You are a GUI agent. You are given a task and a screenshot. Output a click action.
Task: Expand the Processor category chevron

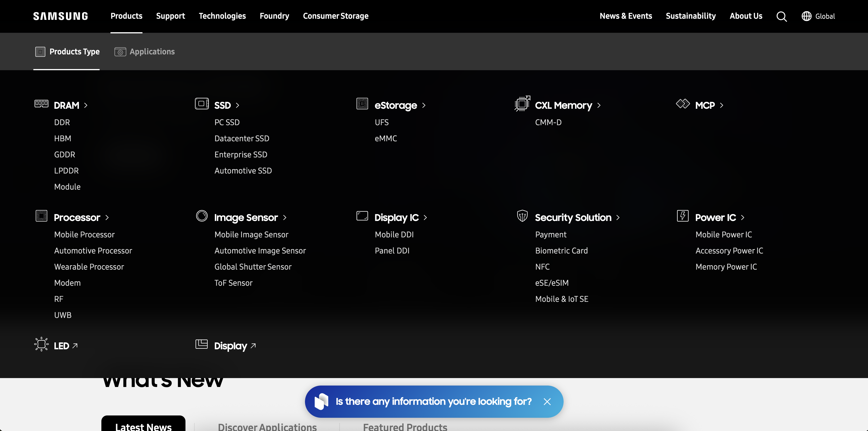[107, 218]
